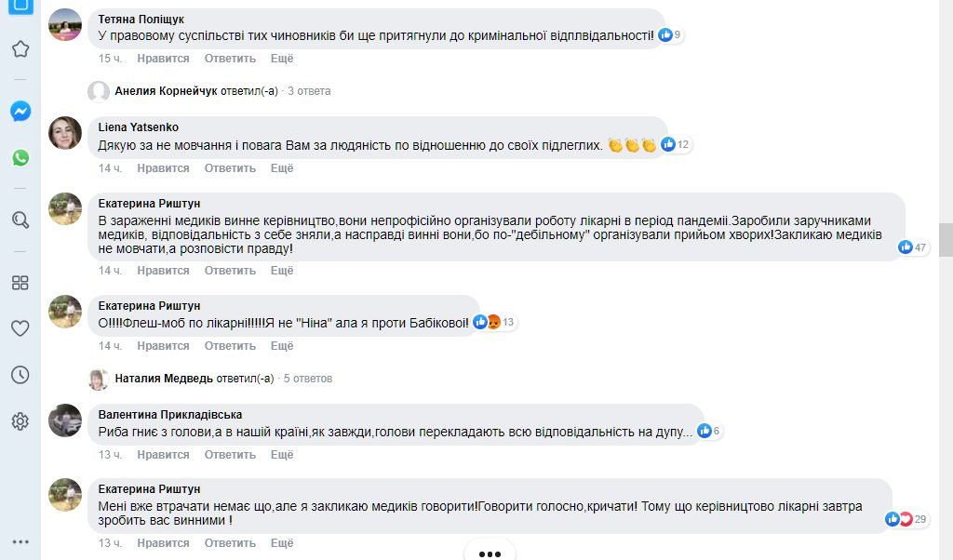Open Ещё menu under Тетяна Поліщук's comment

click(281, 59)
